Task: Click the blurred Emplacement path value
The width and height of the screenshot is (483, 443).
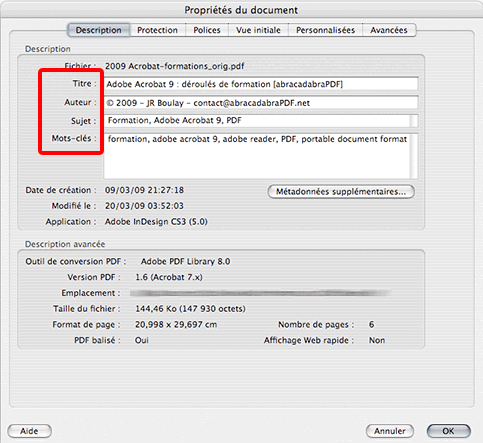Action: [x=260, y=293]
